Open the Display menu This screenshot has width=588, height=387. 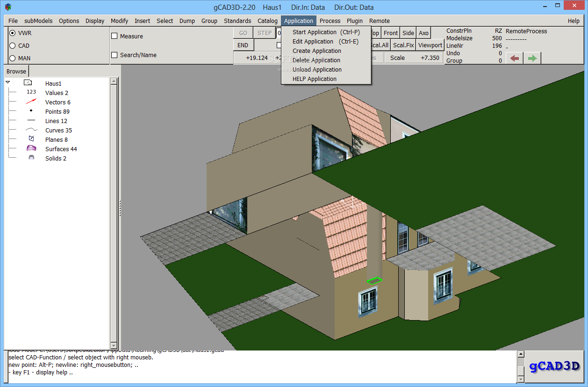[95, 21]
